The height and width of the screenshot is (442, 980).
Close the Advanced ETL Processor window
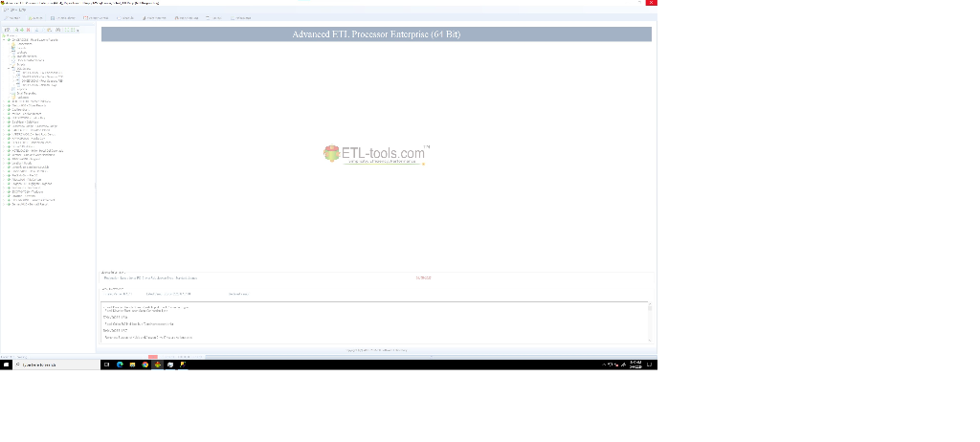point(651,3)
